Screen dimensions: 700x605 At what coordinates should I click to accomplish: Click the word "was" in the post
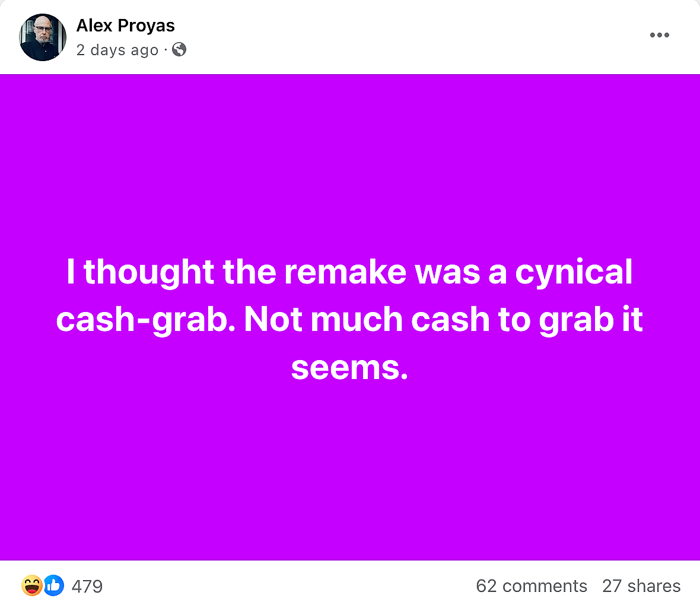point(447,272)
